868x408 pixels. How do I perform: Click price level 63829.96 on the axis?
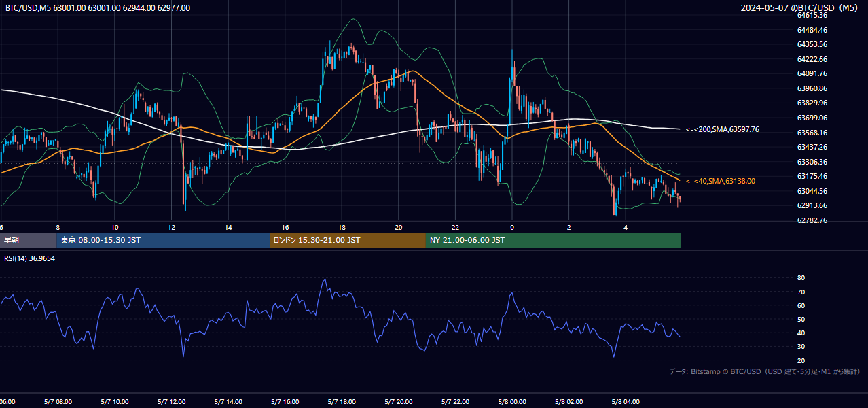812,103
